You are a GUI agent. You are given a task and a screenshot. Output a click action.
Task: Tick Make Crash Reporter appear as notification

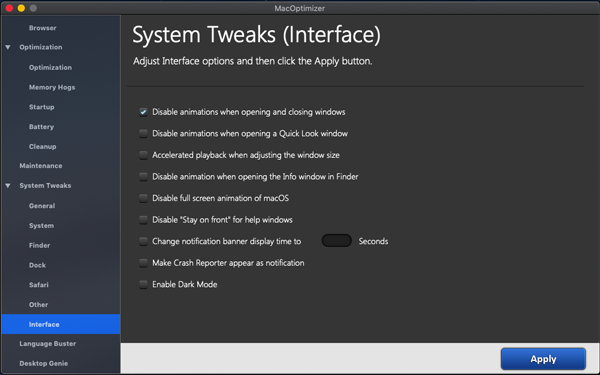click(143, 263)
